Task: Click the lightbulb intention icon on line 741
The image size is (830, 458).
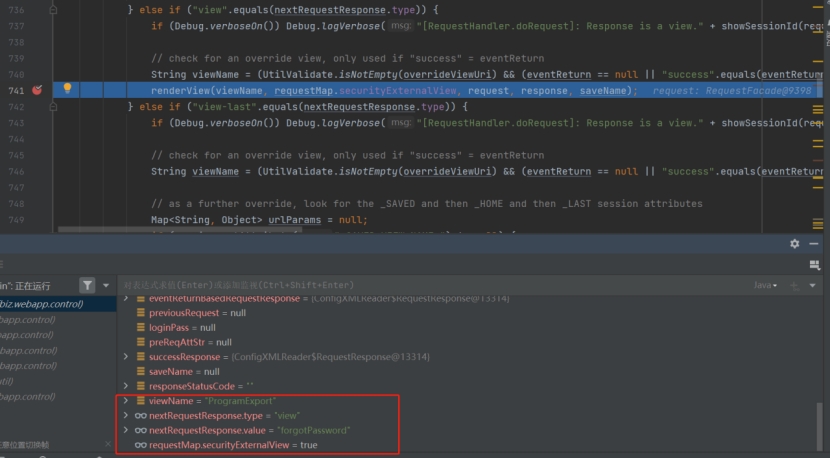Action: tap(67, 88)
